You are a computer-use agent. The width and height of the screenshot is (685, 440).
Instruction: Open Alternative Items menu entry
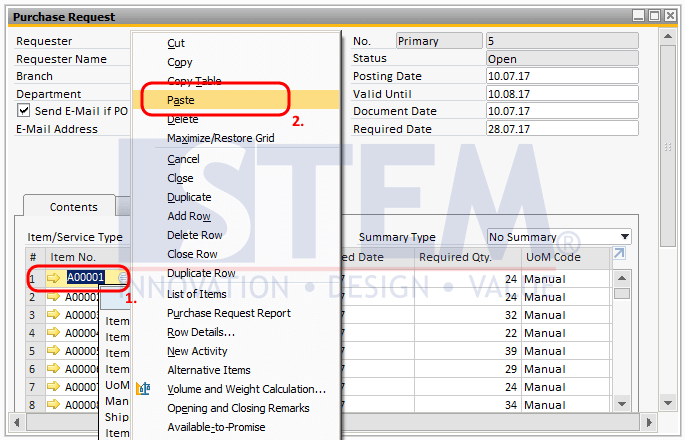[209, 370]
